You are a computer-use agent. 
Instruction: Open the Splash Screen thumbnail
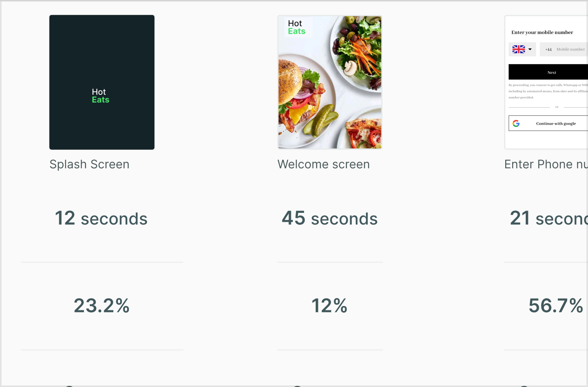pos(102,82)
